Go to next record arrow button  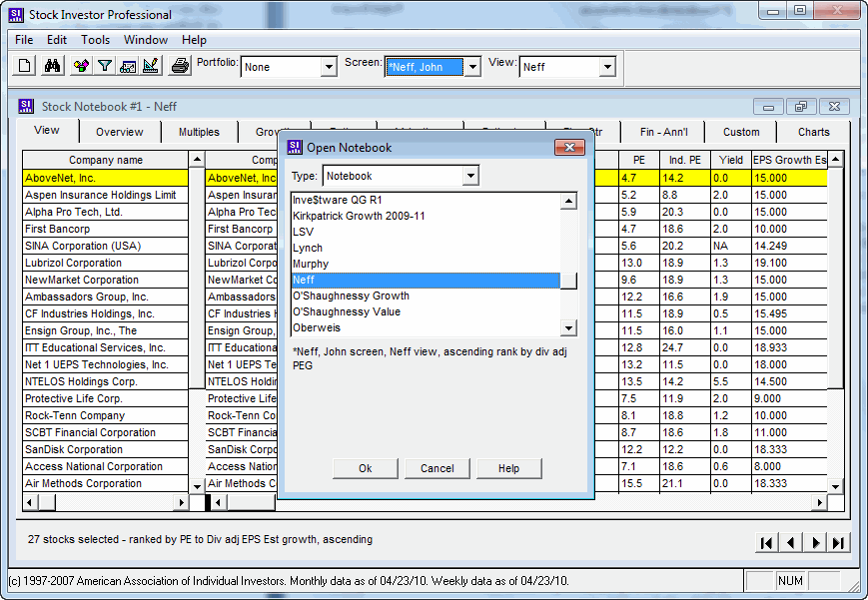tap(815, 543)
